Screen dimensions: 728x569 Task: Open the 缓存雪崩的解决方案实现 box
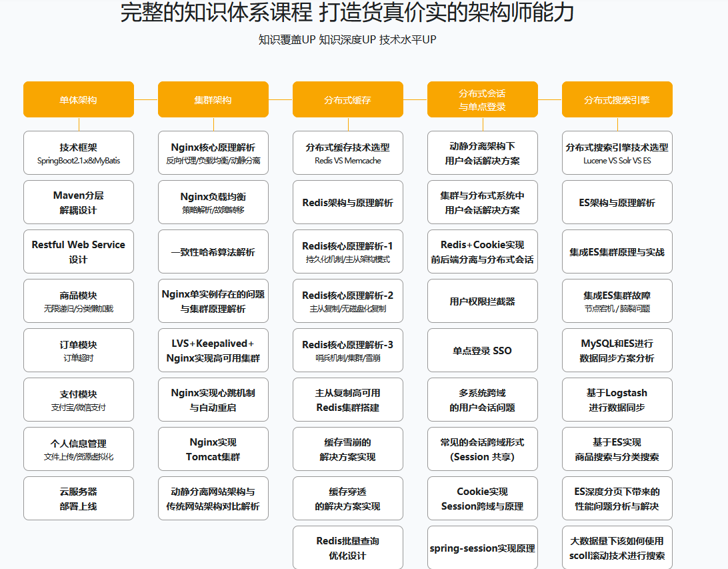tap(348, 449)
